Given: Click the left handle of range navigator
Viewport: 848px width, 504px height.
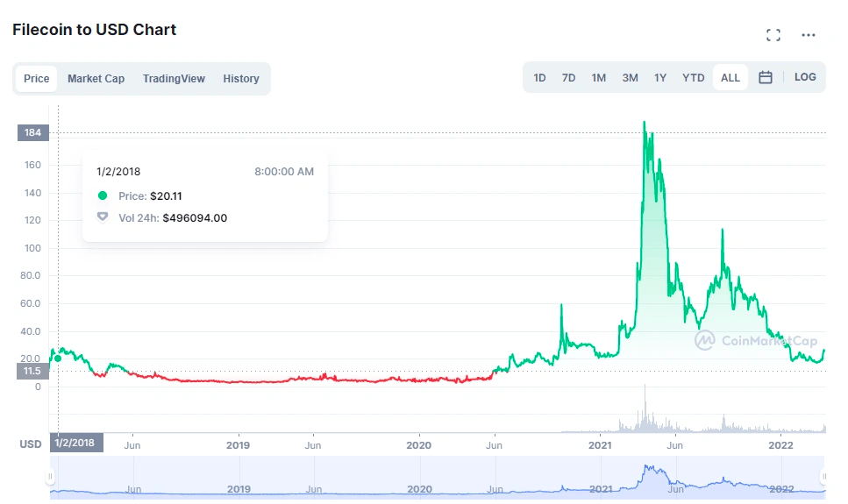Looking at the screenshot, I should [50, 477].
